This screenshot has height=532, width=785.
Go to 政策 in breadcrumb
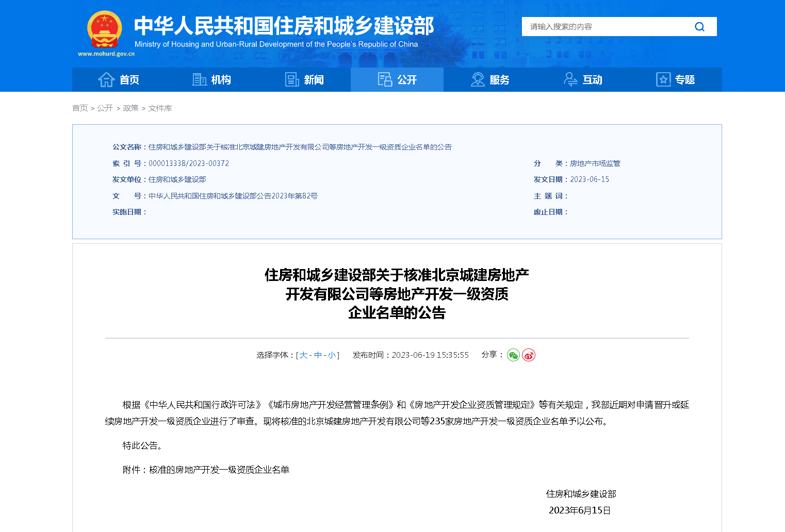(130, 108)
